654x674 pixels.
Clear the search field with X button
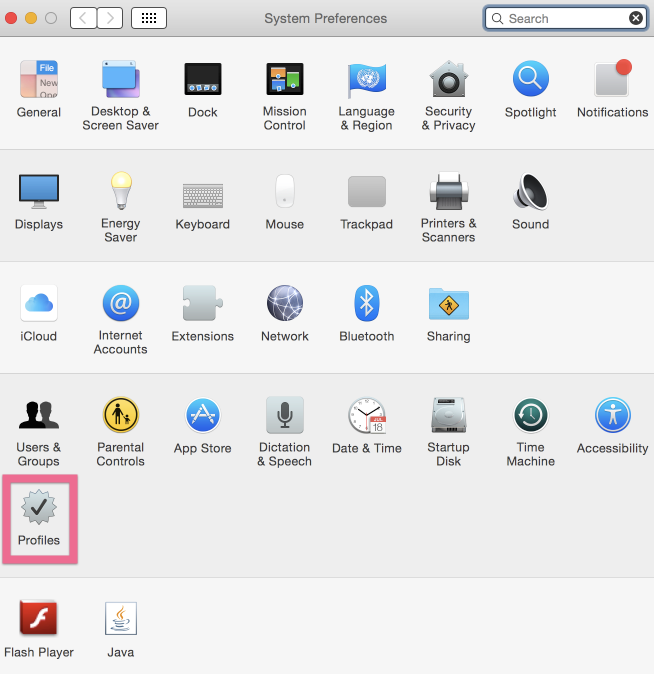pos(636,18)
